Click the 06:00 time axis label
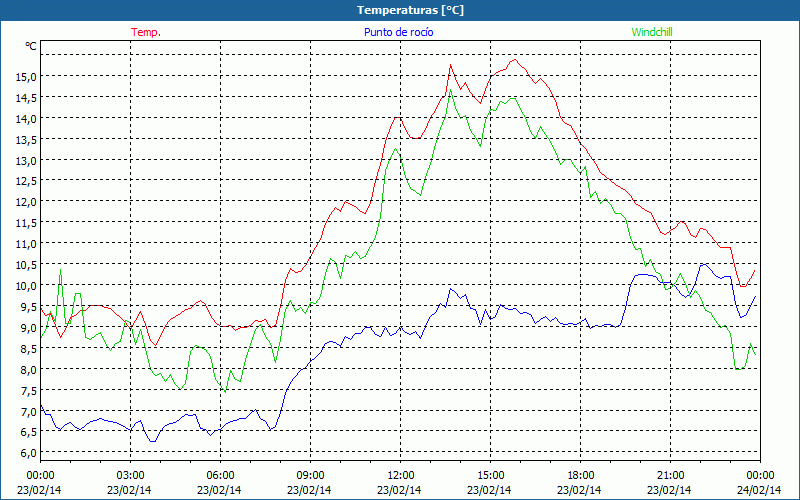This screenshot has height=500, width=800. click(220, 475)
